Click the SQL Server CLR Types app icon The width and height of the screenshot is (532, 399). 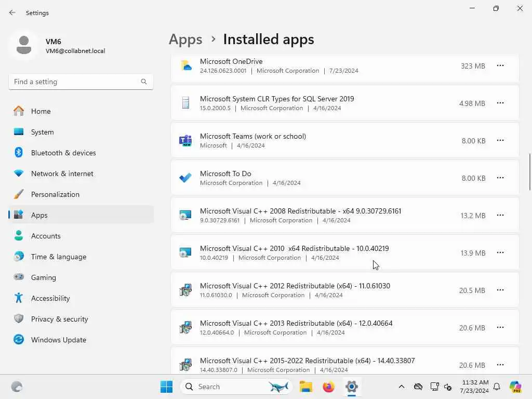pyautogui.click(x=185, y=103)
